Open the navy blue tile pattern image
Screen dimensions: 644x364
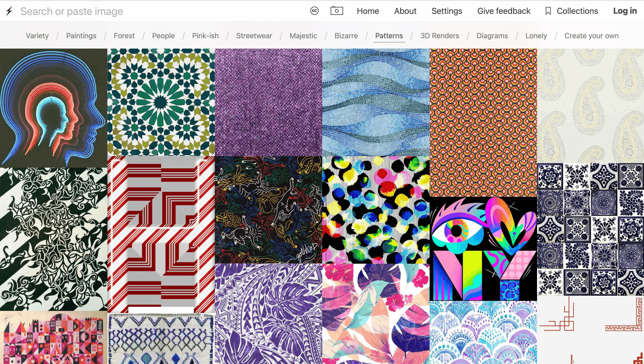(x=590, y=229)
